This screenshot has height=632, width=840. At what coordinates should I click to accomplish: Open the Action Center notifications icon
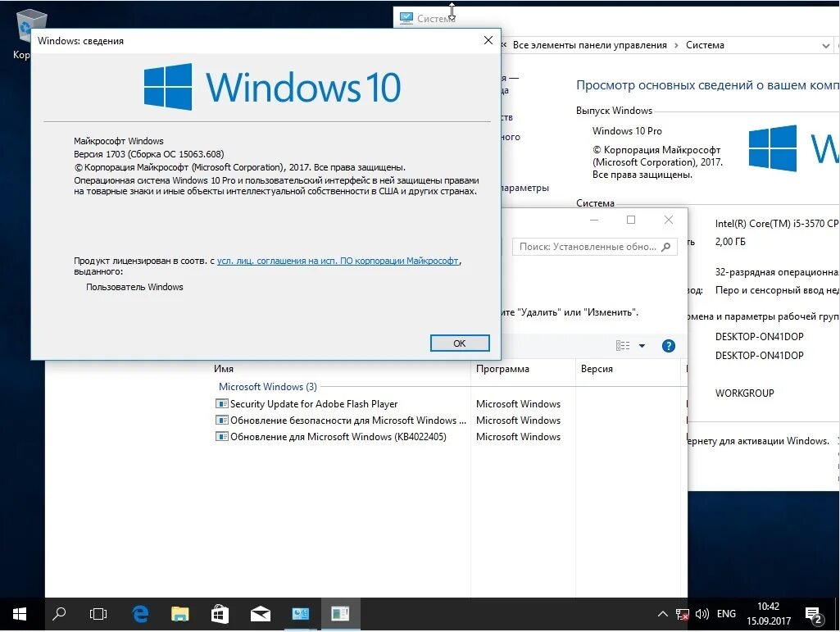pos(814,616)
